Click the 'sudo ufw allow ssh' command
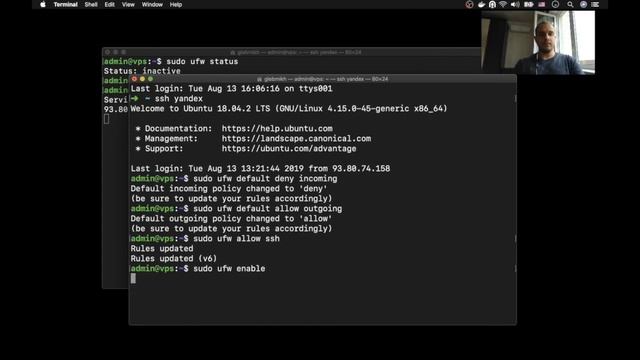The width and height of the screenshot is (640, 360). 236,238
